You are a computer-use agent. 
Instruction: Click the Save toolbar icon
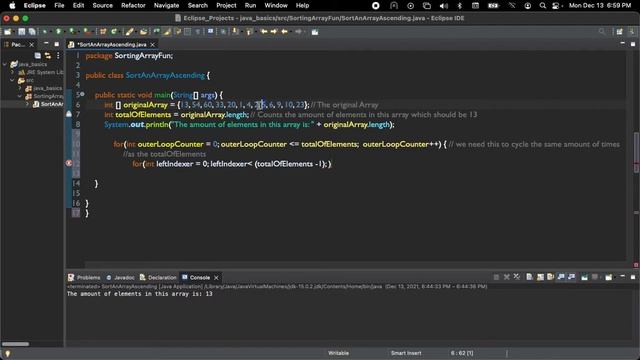[21, 32]
